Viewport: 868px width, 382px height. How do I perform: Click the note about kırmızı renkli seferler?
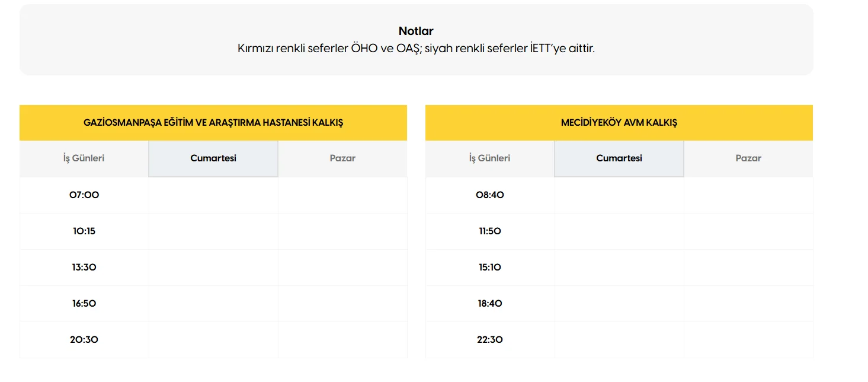(416, 49)
